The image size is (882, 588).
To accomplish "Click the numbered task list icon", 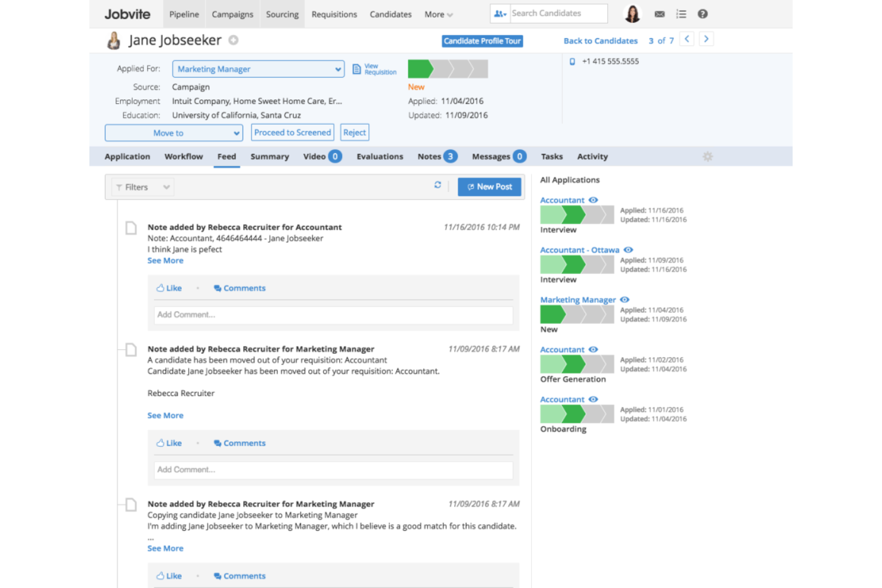I will [x=681, y=13].
